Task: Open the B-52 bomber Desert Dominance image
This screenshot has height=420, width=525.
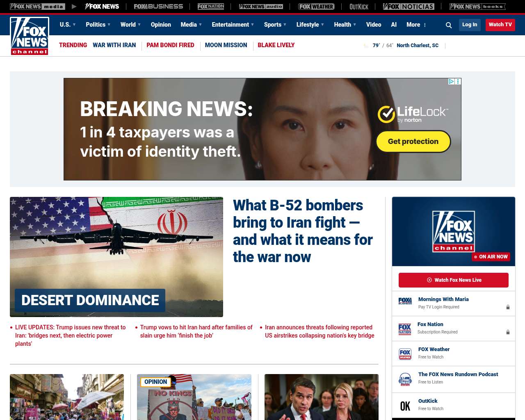Action: coord(116,257)
